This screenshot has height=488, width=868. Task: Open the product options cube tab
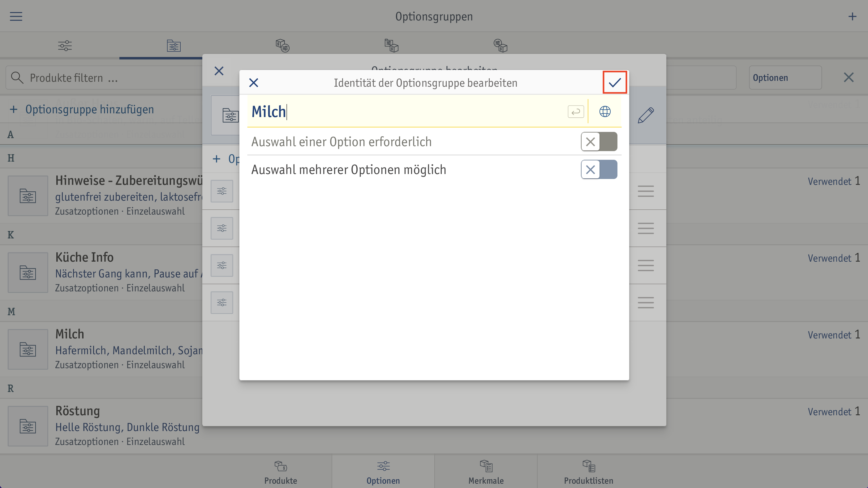click(282, 46)
